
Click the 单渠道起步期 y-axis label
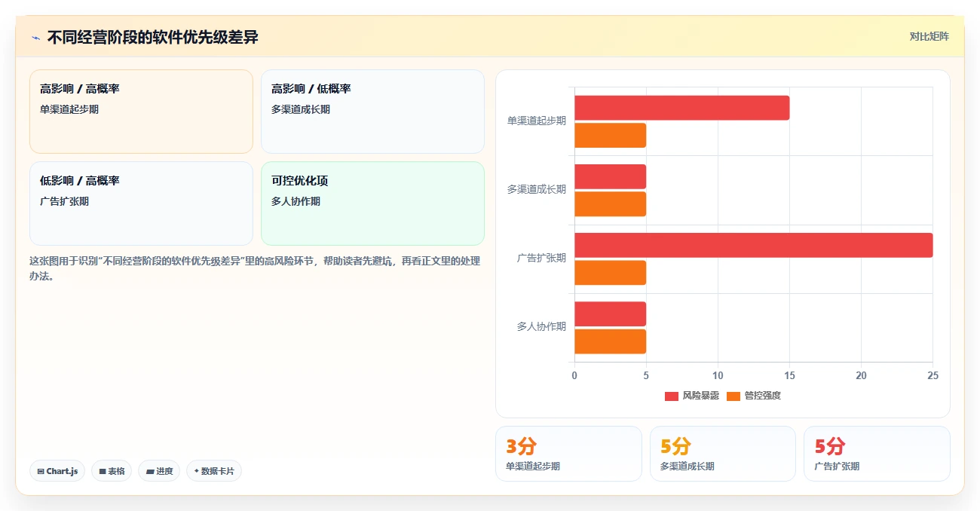[536, 121]
